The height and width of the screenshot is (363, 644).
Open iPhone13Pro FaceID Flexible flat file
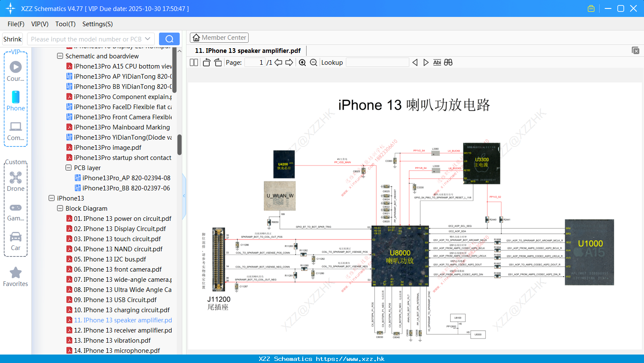119,107
